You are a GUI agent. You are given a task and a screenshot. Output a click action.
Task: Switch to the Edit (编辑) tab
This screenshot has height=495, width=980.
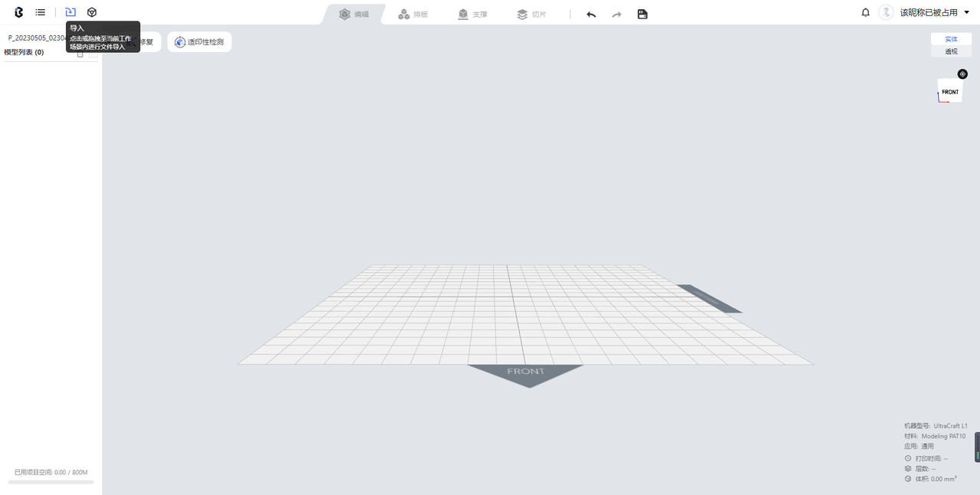point(354,14)
